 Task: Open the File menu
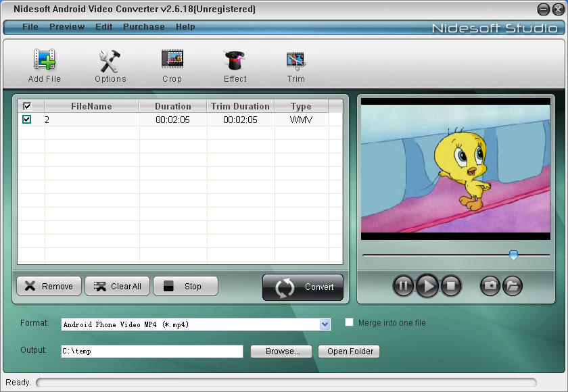[x=30, y=27]
